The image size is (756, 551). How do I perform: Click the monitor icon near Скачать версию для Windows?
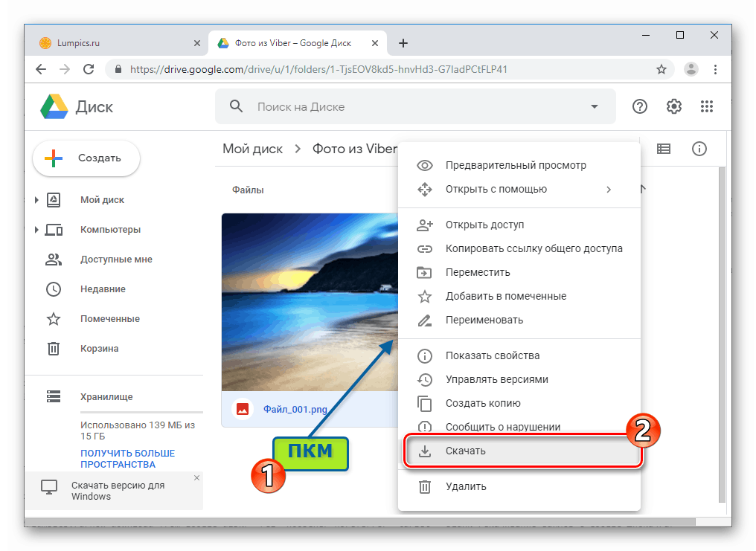coord(49,488)
